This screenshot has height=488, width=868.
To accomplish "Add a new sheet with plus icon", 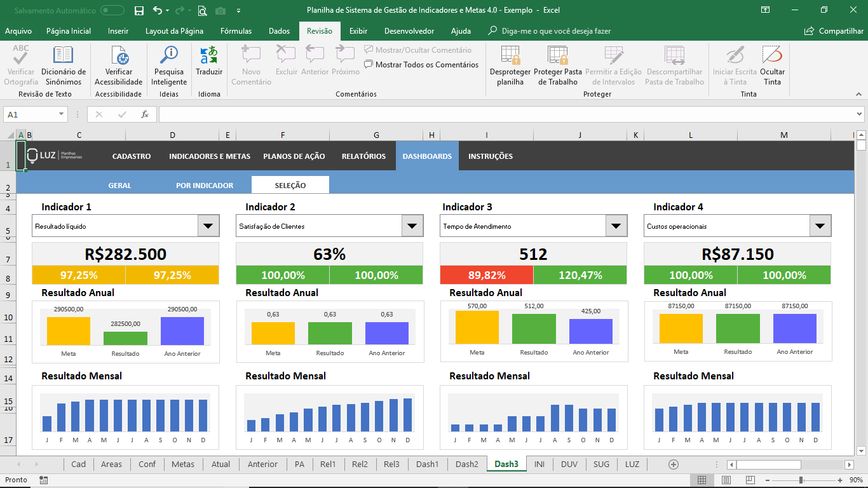I will pos(674,464).
